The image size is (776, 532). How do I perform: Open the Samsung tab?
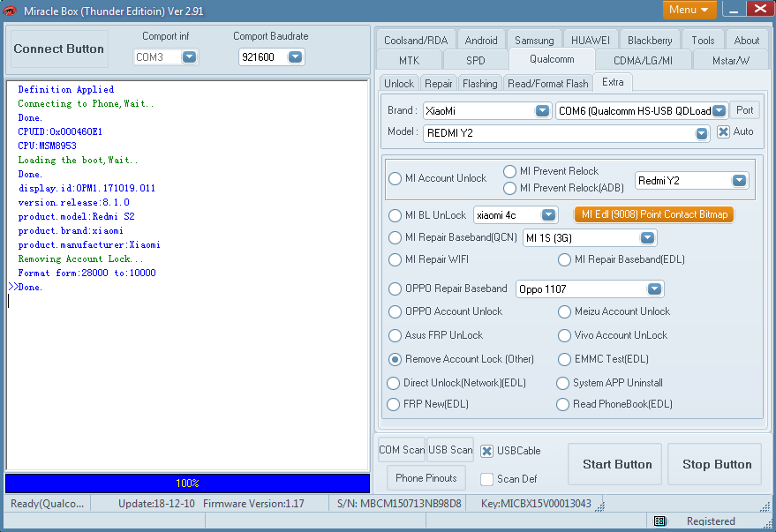[534, 40]
